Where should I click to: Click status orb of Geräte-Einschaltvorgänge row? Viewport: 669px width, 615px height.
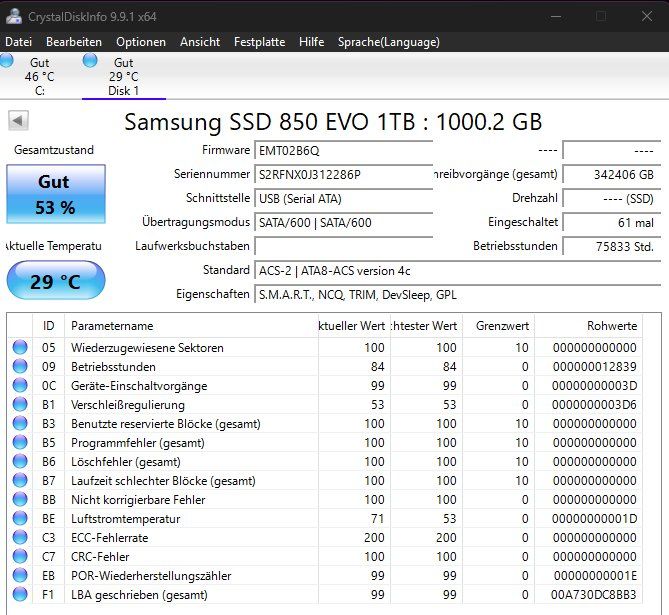pos(20,385)
